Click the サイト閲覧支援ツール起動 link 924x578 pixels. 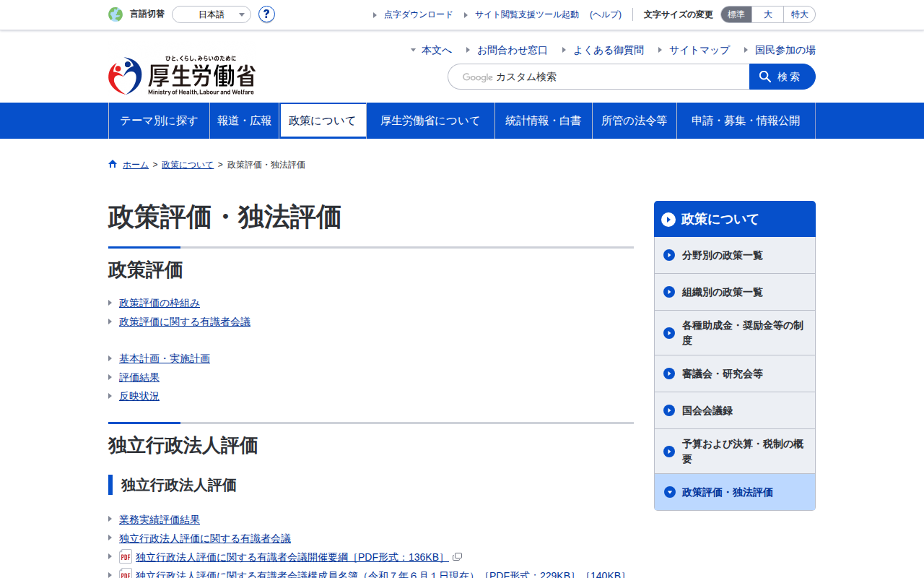point(527,14)
